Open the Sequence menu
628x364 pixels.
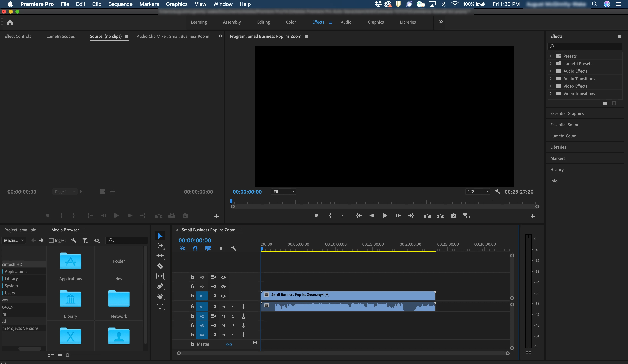tap(120, 4)
